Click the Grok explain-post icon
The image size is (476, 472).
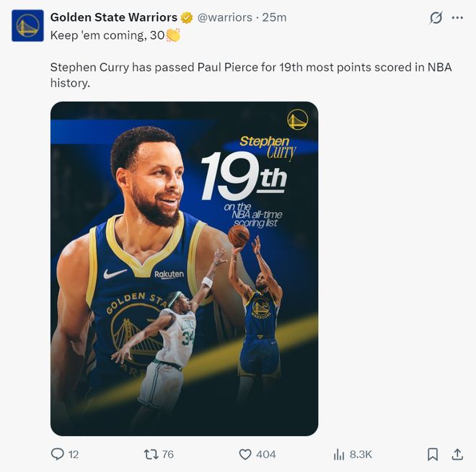[435, 18]
